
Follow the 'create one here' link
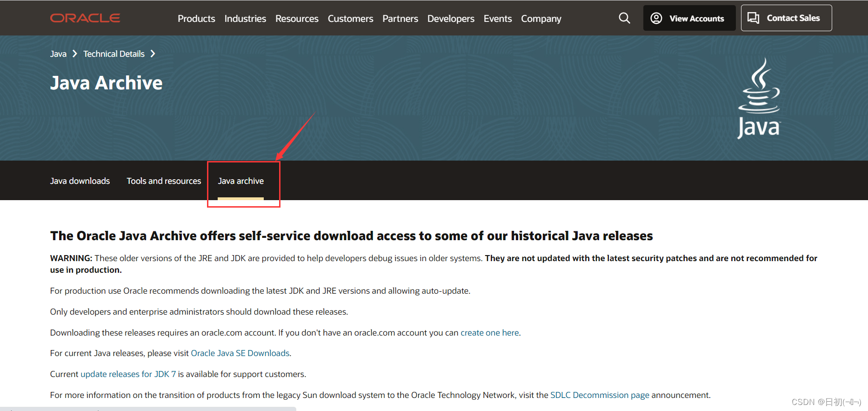(490, 333)
